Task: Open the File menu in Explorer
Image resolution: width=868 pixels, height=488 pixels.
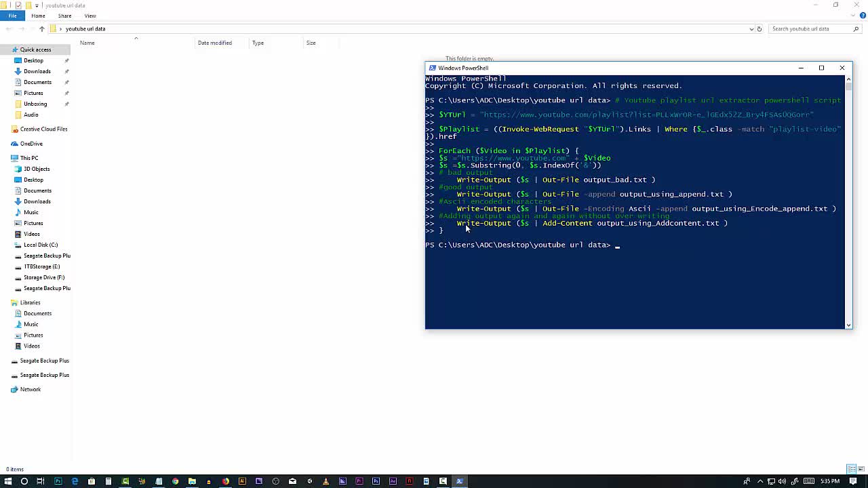Action: 12,16
